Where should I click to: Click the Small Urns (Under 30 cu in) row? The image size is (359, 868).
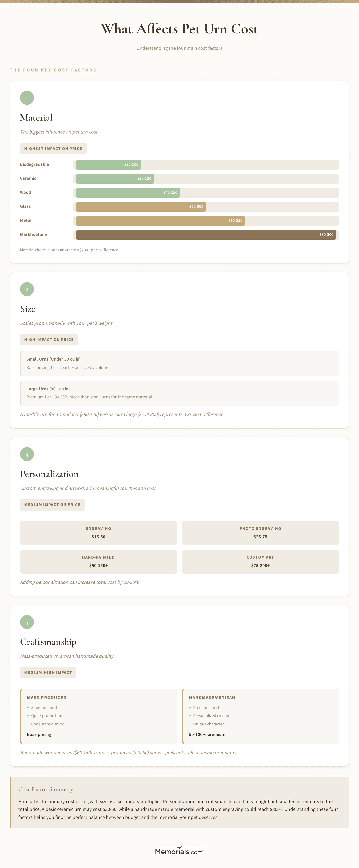tap(179, 363)
